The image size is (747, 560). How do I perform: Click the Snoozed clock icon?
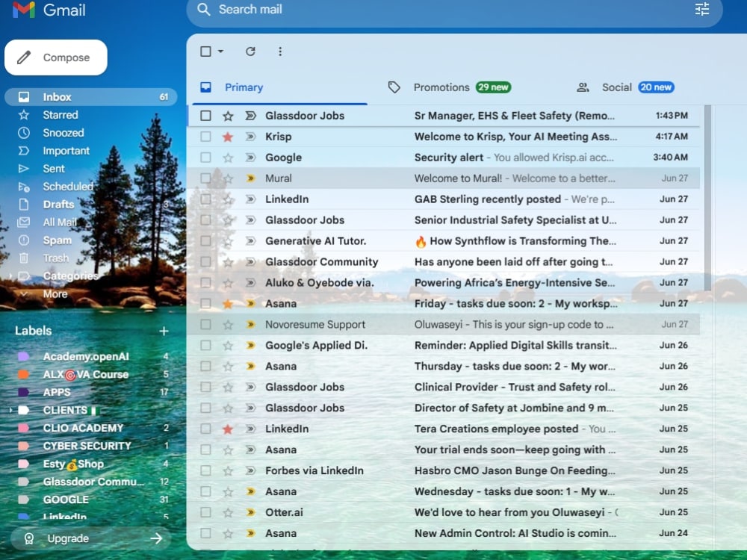click(x=24, y=133)
